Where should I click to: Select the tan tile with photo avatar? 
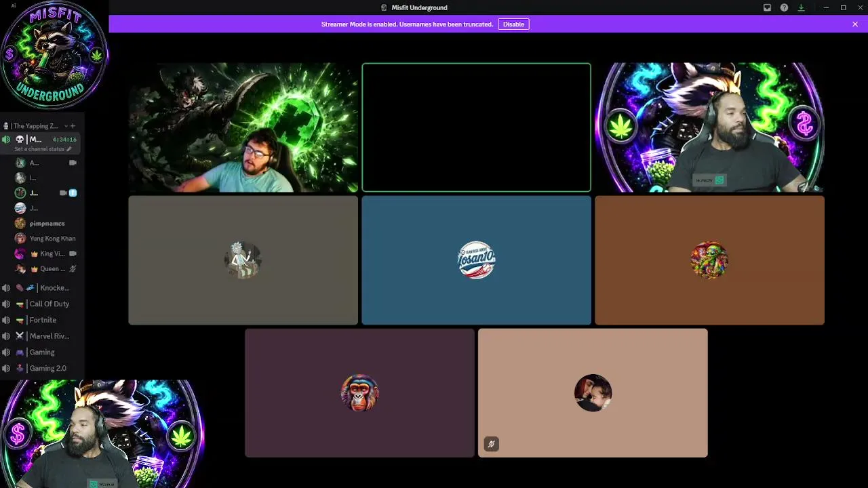(593, 393)
